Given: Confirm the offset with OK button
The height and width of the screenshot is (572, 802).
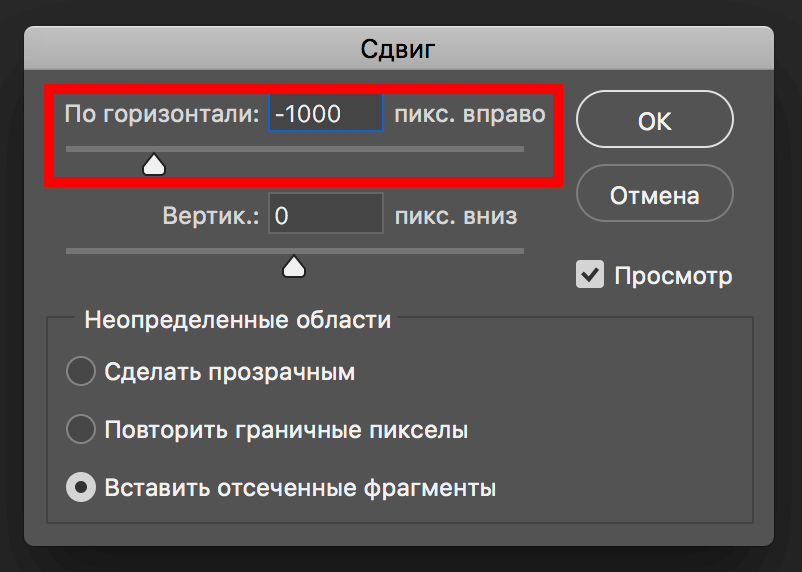Looking at the screenshot, I should [x=655, y=119].
